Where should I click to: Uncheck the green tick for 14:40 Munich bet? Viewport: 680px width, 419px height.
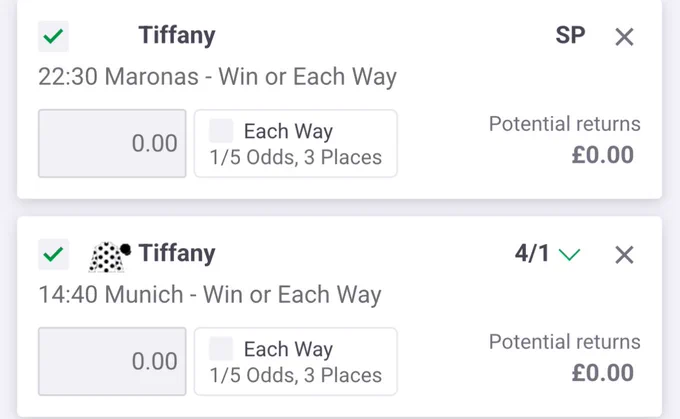[53, 254]
